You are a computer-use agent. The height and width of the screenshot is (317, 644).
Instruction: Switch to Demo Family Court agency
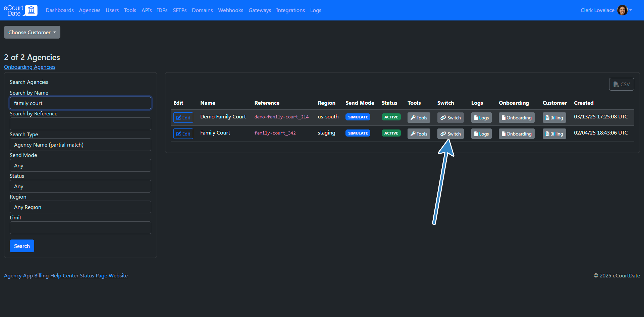450,117
